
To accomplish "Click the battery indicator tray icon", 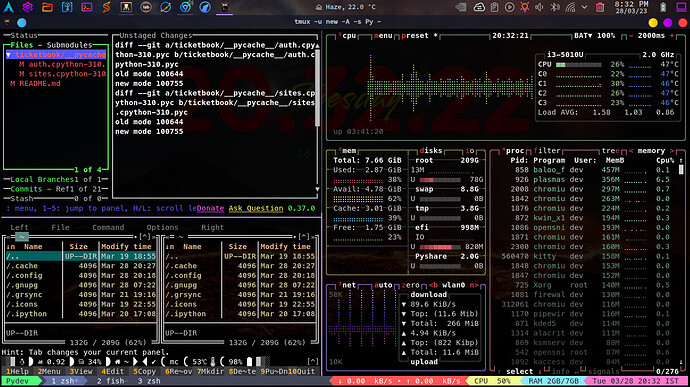I will point(663,7).
